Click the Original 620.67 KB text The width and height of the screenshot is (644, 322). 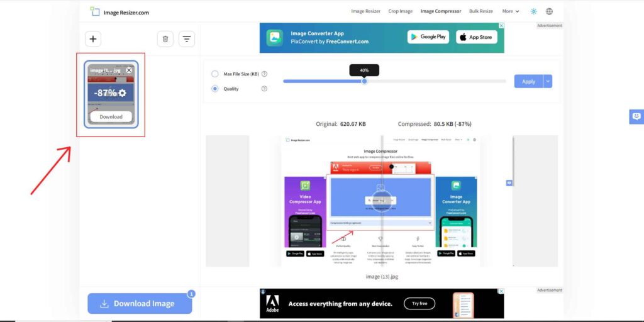(340, 124)
